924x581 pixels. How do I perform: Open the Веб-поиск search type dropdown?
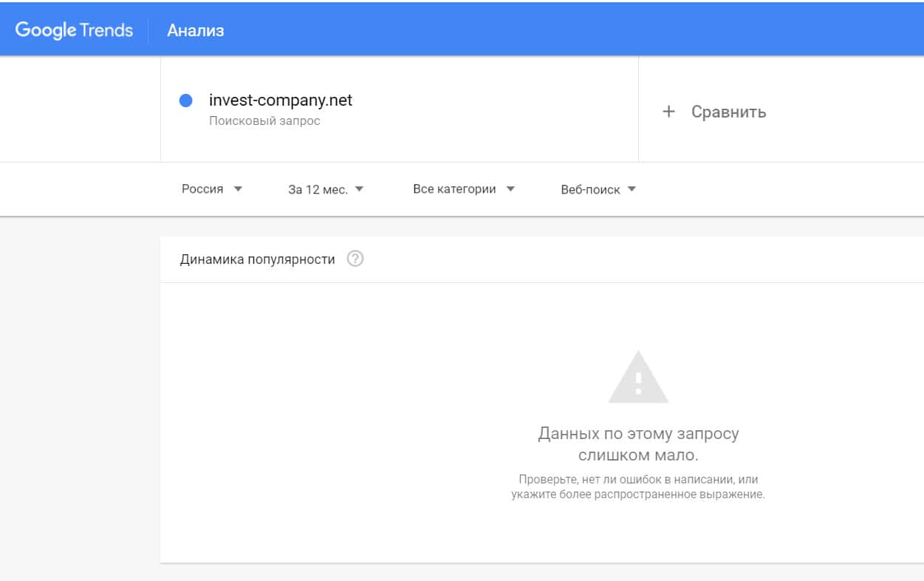click(x=590, y=189)
